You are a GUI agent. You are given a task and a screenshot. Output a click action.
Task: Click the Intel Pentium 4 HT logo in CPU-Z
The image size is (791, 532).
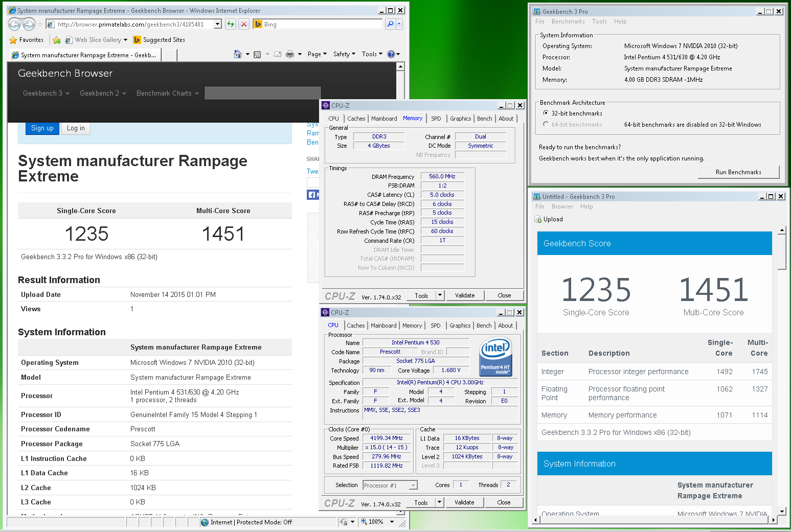[495, 357]
